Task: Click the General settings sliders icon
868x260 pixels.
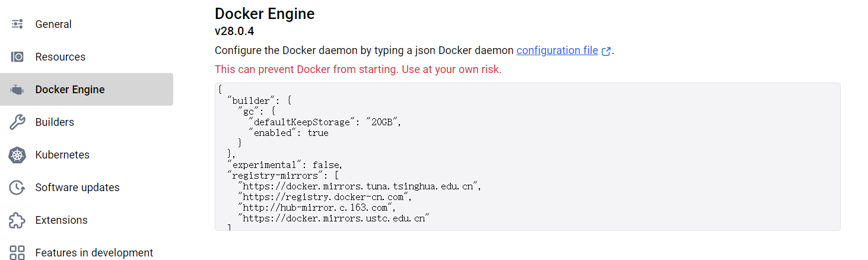Action: [x=17, y=24]
